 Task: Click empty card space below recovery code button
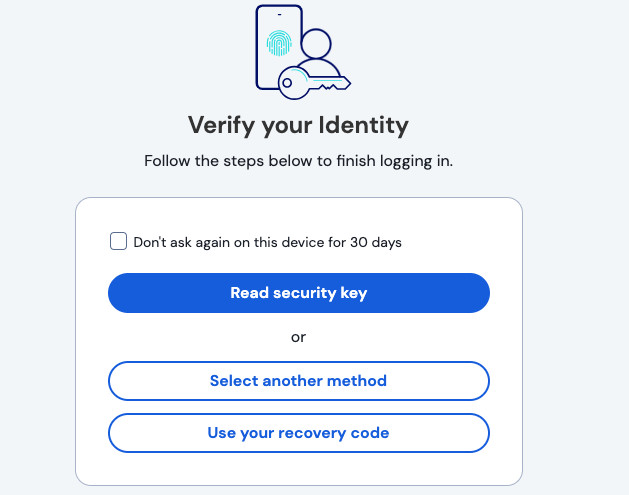pos(298,468)
